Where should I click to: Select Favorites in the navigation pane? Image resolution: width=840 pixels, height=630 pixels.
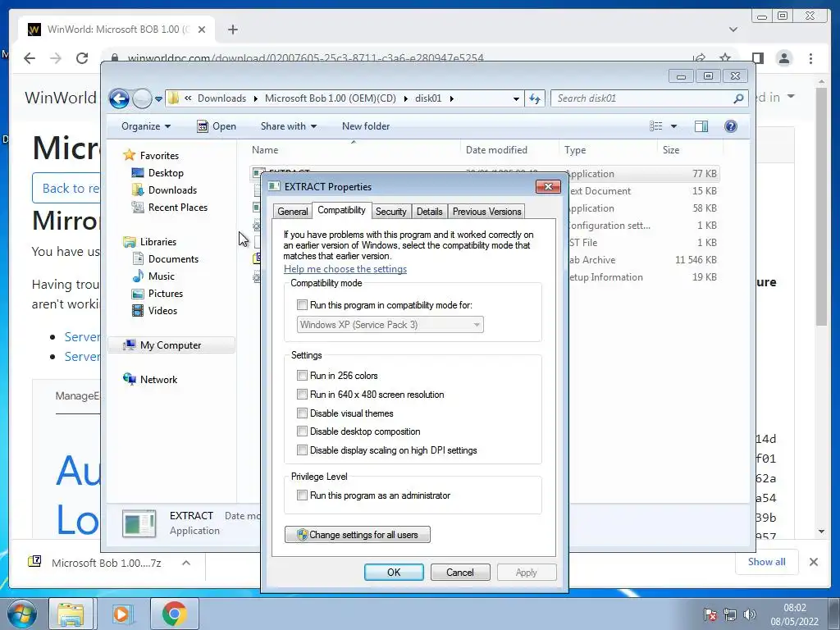159,155
